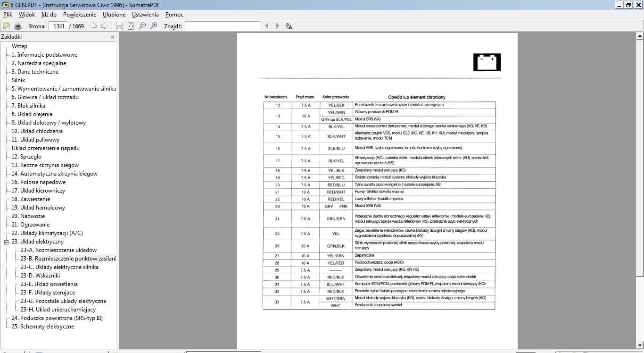The image size is (644, 353).
Task: Click the Znajdź search input field
Action: 223,26
